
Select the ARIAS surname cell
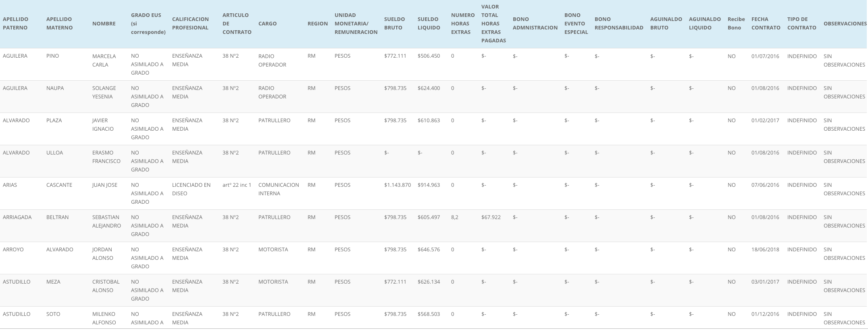point(10,185)
